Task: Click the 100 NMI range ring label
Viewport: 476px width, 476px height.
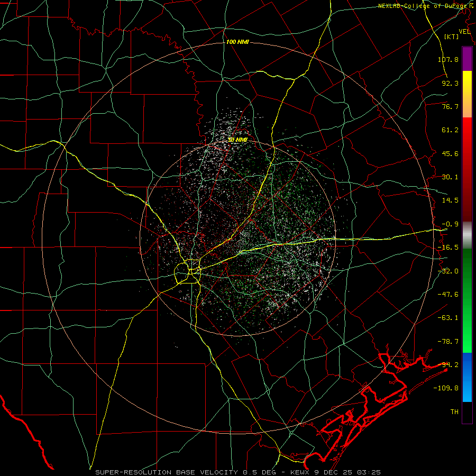Action: [x=237, y=42]
